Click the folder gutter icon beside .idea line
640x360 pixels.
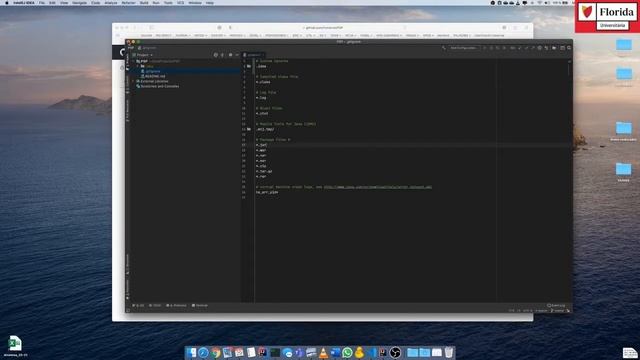249,66
